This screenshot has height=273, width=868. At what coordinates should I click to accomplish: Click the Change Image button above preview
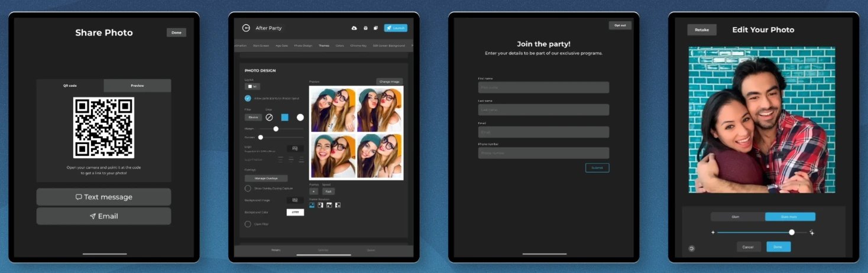click(389, 81)
